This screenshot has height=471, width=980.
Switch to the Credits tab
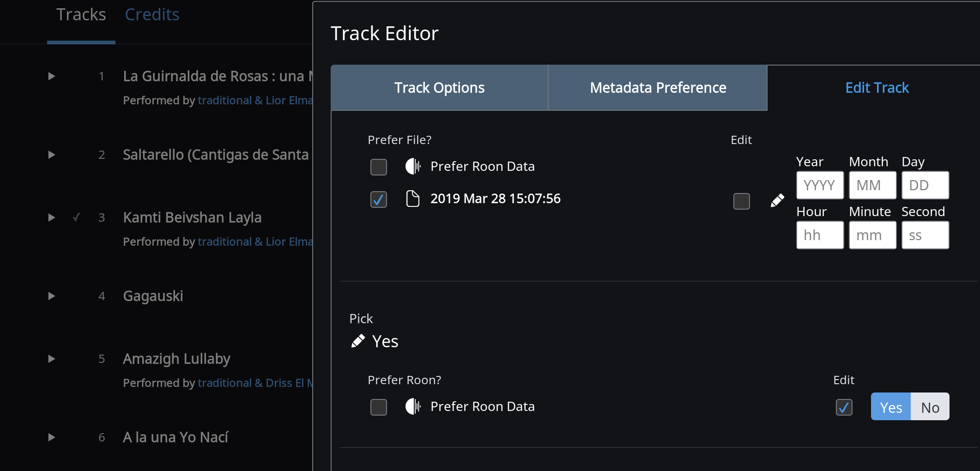(x=152, y=15)
